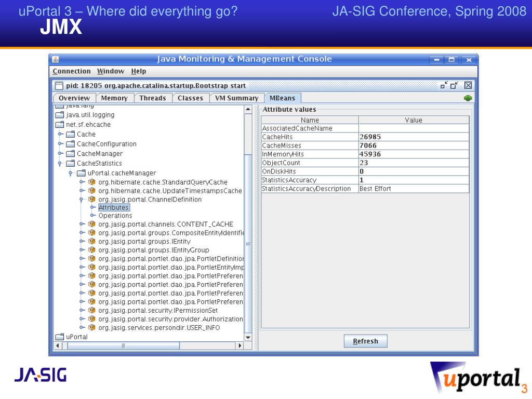Click the CacheManager folder icon
The width and height of the screenshot is (532, 399).
pyautogui.click(x=70, y=153)
